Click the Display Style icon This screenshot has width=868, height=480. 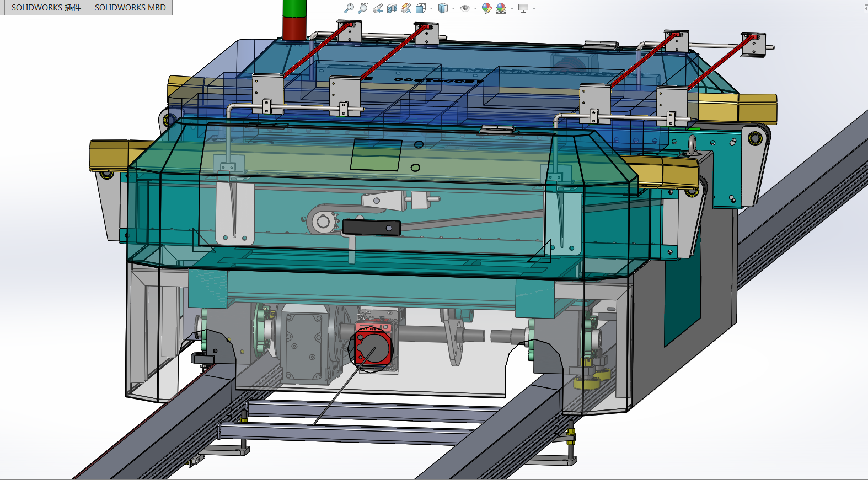(x=443, y=8)
